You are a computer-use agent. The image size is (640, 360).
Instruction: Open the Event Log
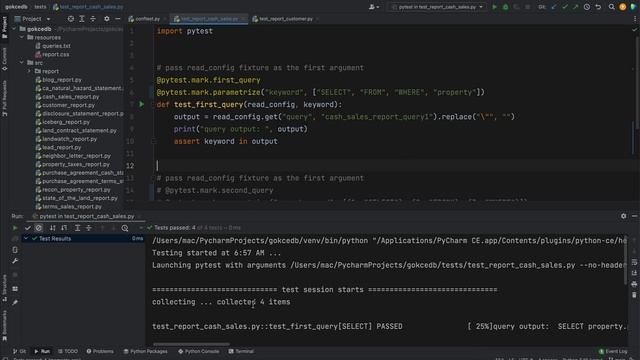tap(613, 351)
